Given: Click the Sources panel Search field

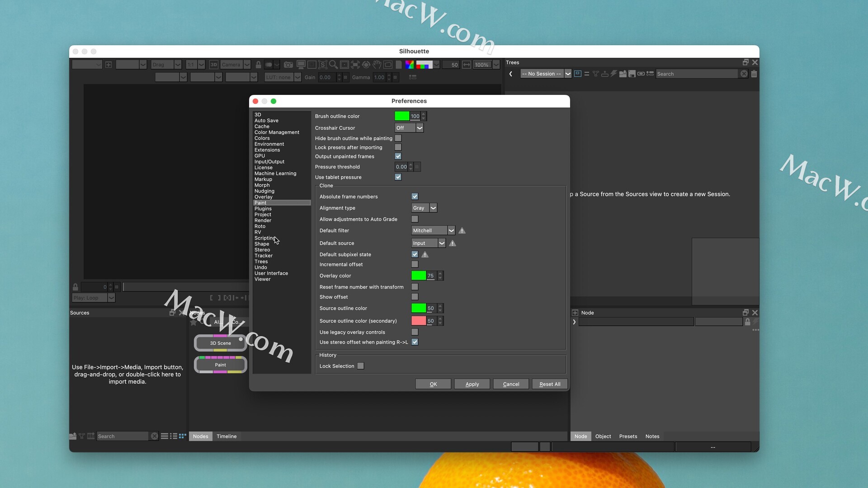Looking at the screenshot, I should click(123, 436).
